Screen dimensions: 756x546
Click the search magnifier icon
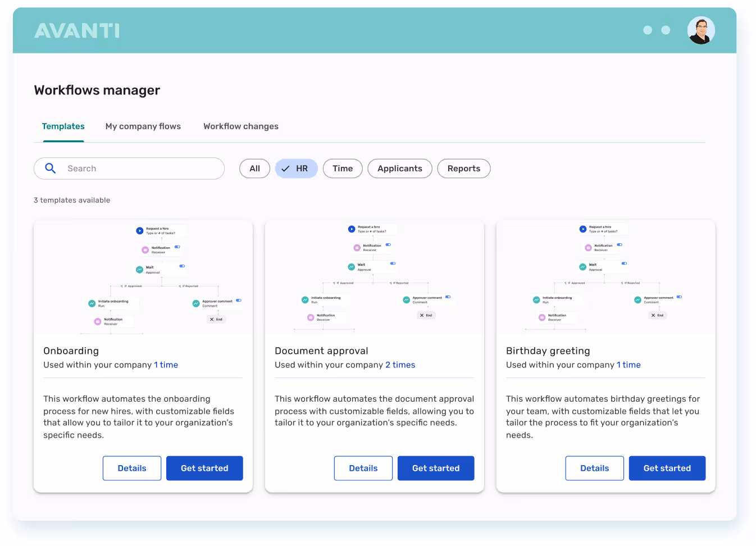pos(50,169)
